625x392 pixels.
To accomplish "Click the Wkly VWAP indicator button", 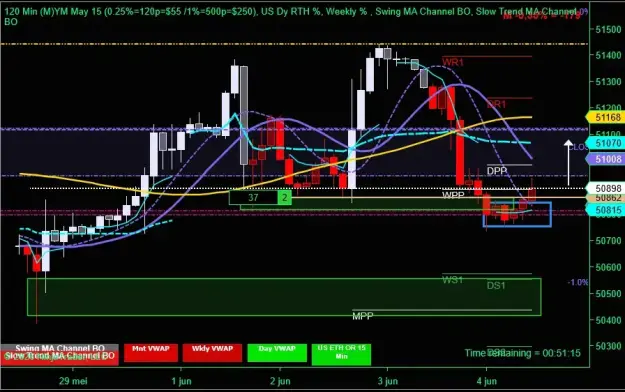I will point(212,353).
